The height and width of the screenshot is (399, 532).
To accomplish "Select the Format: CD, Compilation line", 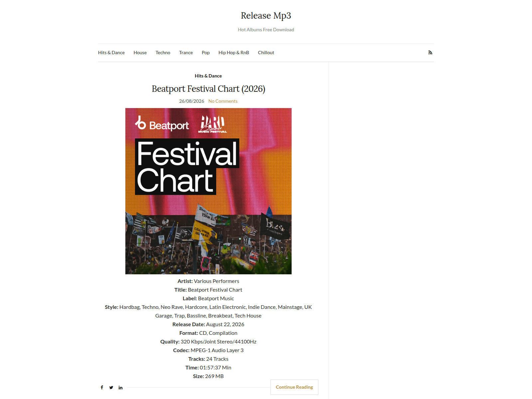I will click(208, 333).
